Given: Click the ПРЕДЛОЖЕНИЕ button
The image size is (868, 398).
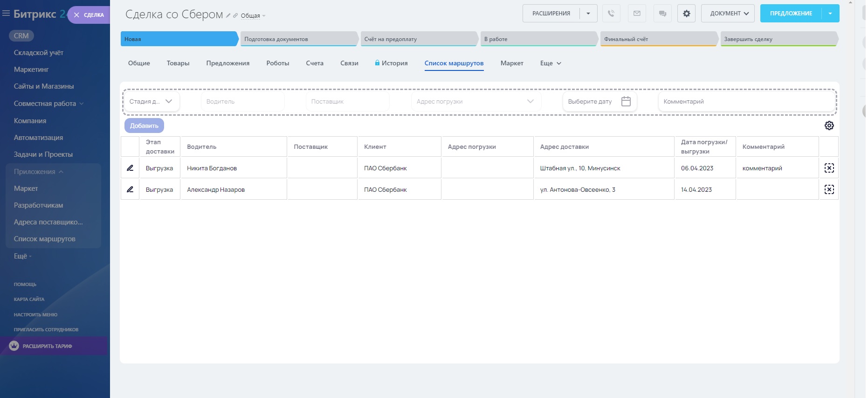Looking at the screenshot, I should pyautogui.click(x=791, y=14).
